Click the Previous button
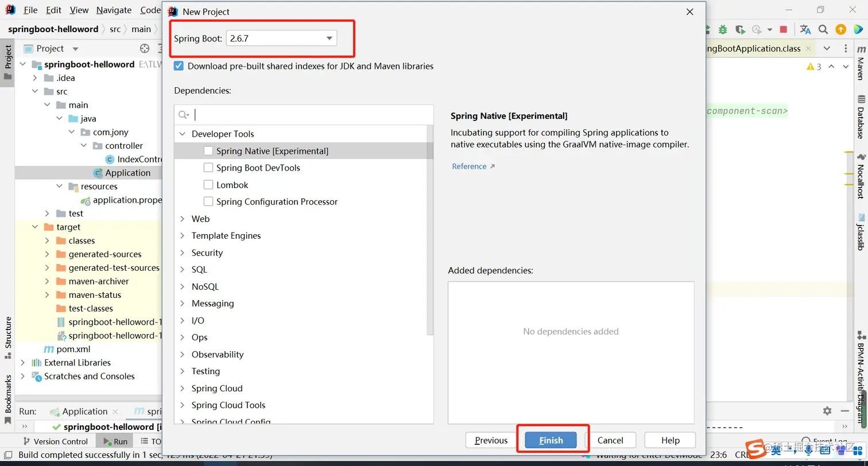Screen dimensions: 868x466 (491, 440)
